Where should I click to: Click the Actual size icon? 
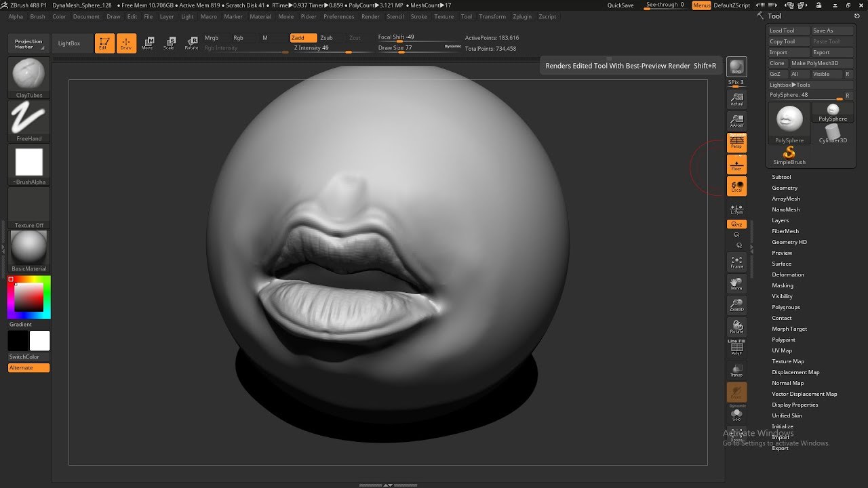(x=736, y=100)
